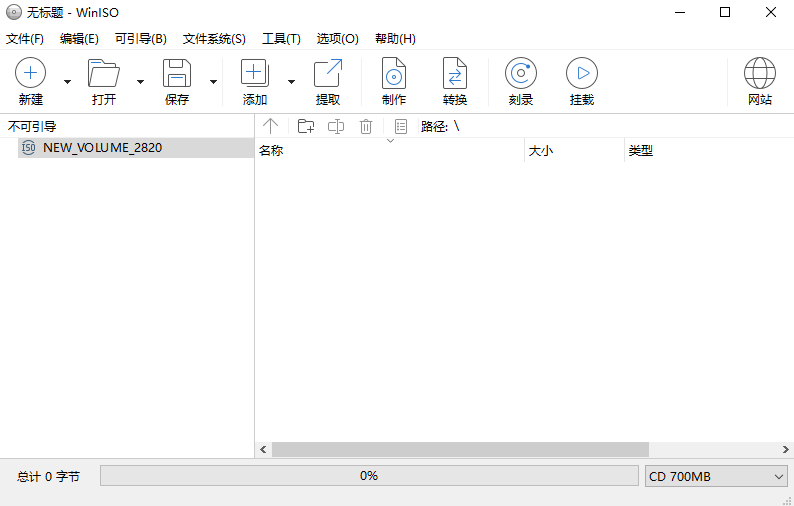Screen dimensions: 794x506
Task: Click the 刻录 (Burn) disc icon
Action: [521, 73]
